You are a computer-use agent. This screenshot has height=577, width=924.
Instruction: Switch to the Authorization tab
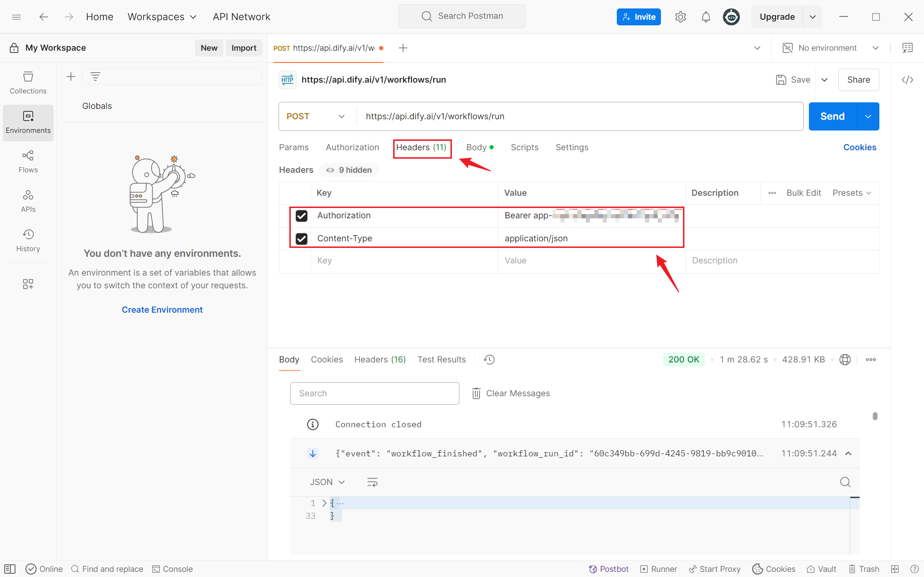tap(352, 147)
